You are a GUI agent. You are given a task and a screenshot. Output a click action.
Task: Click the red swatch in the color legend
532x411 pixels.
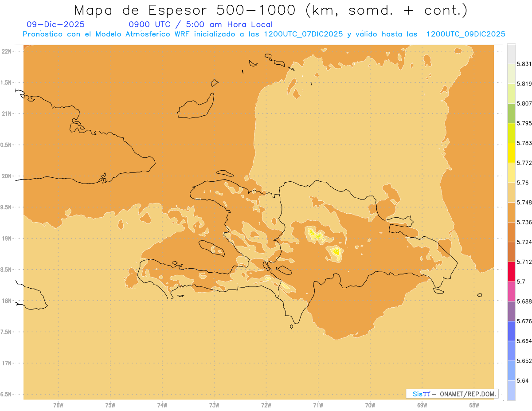(x=511, y=271)
